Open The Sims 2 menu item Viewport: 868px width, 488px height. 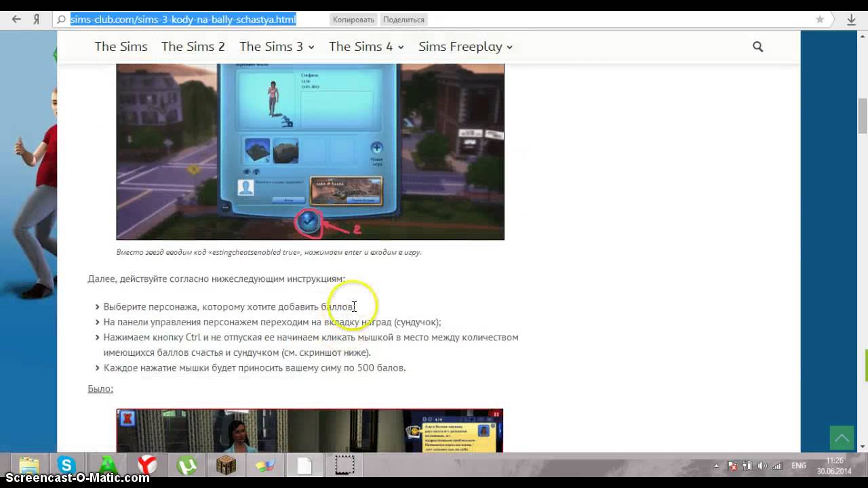193,47
